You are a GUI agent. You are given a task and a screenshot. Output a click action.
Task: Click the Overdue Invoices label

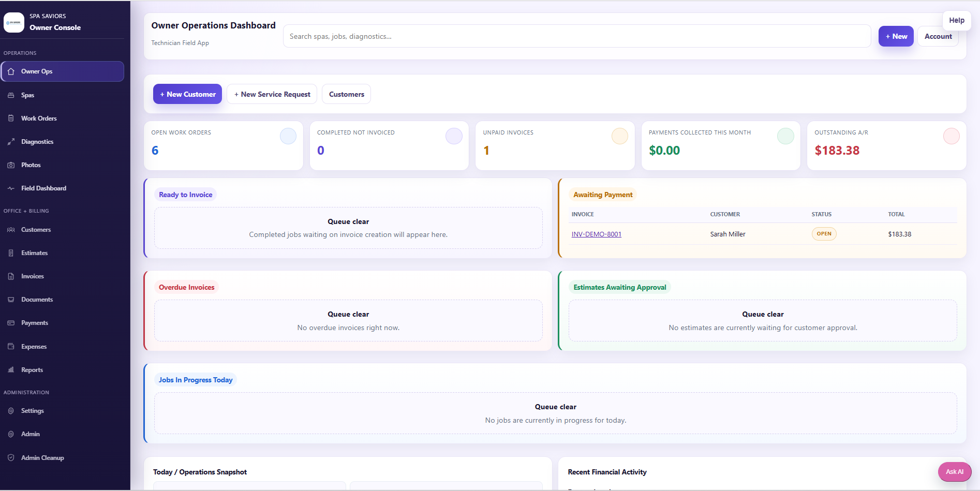pyautogui.click(x=186, y=287)
